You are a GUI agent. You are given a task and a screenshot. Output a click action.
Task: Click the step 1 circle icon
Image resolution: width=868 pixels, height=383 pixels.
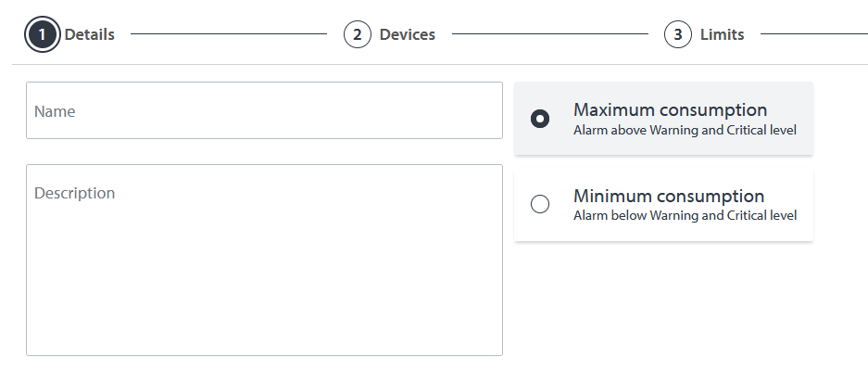43,35
